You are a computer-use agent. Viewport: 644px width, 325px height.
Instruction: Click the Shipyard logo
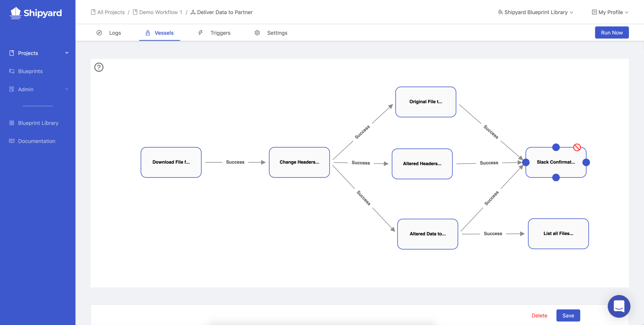pyautogui.click(x=36, y=13)
